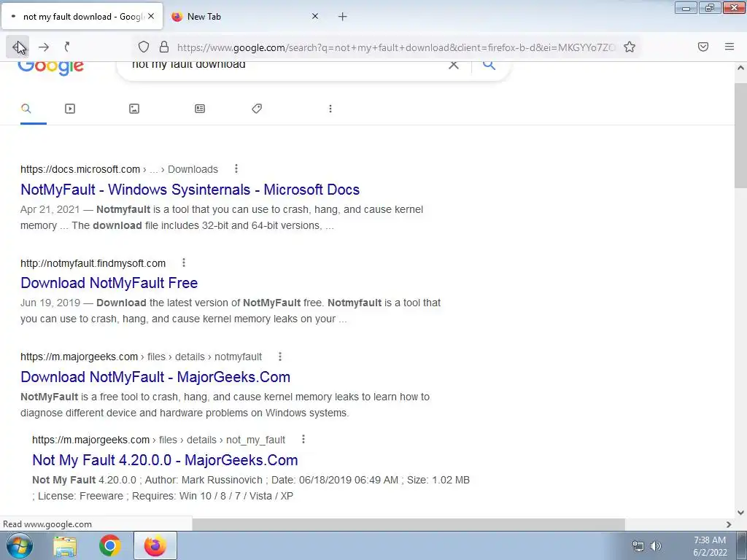Screen dimensions: 747x560
Task: Open the Windows Start menu
Action: (19, 545)
